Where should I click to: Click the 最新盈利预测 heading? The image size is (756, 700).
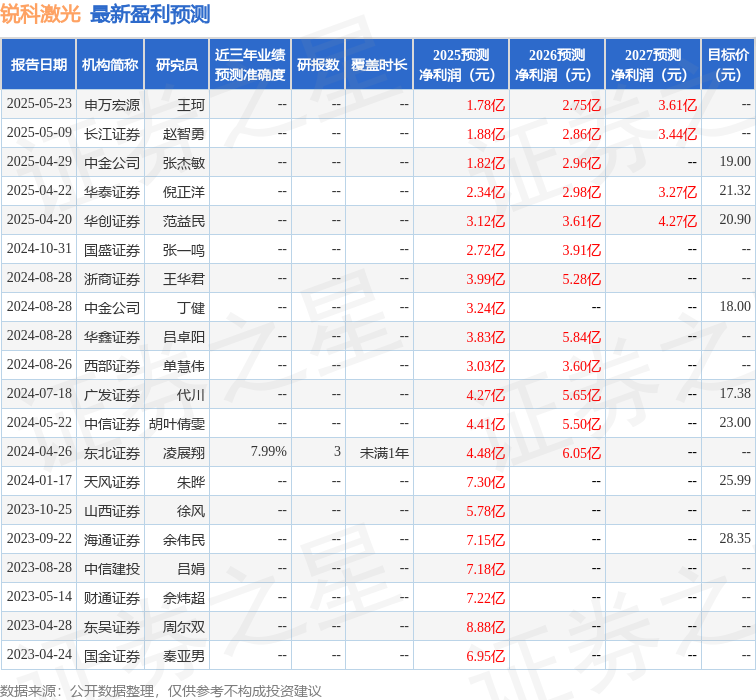[150, 14]
